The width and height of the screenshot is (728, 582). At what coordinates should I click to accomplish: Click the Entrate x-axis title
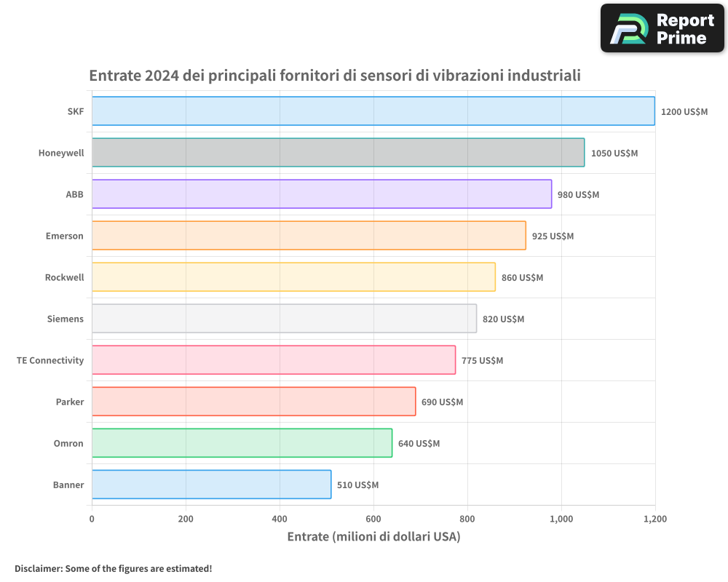(x=373, y=537)
